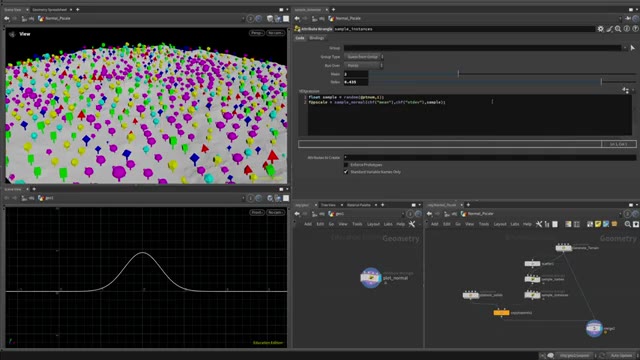The image size is (640, 360).
Task: Switch to Bindings tab
Action: click(316, 38)
